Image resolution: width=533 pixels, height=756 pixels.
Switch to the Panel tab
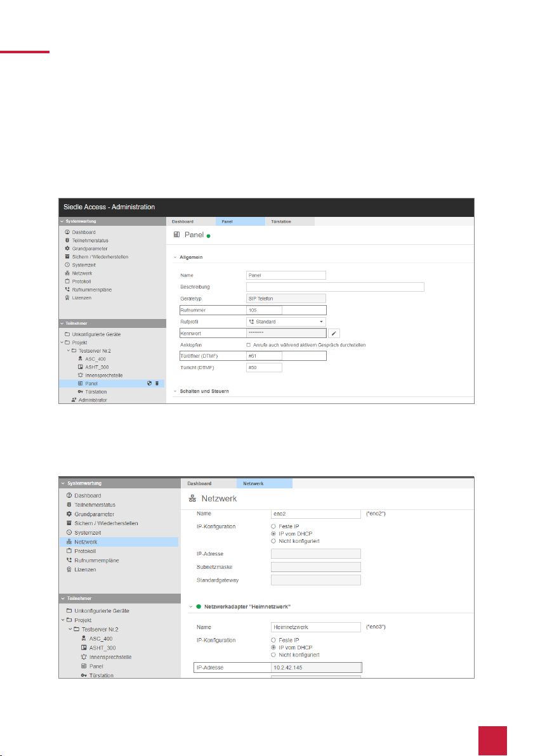click(x=240, y=222)
